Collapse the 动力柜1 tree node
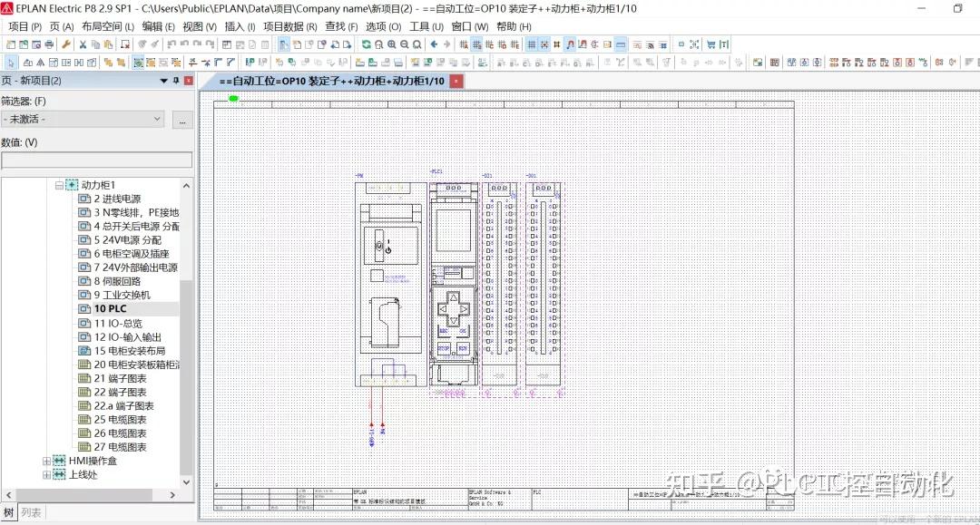Viewport: 980px width, 525px height. 57,185
